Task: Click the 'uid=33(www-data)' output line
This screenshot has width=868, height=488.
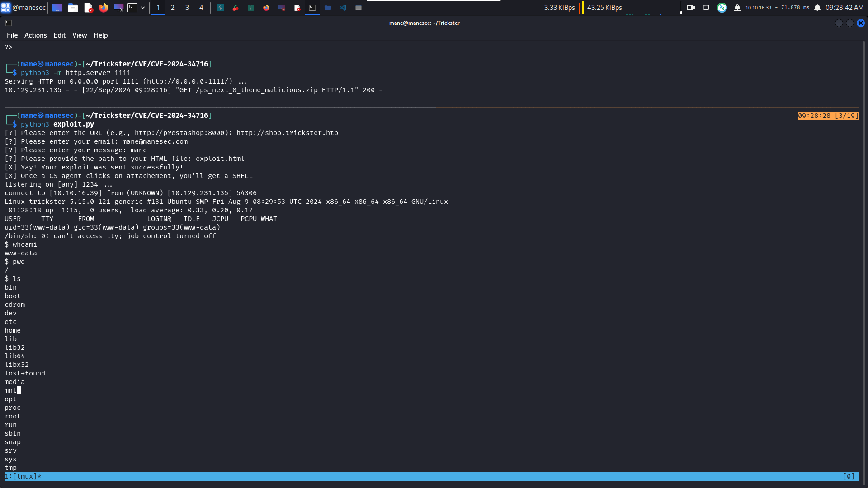Action: click(113, 227)
